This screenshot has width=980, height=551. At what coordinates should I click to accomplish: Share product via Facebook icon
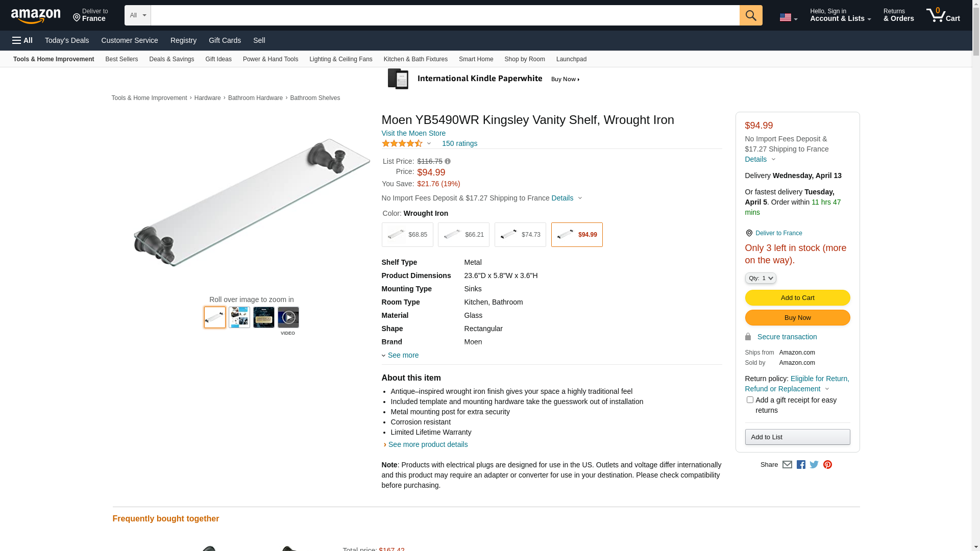(x=801, y=465)
